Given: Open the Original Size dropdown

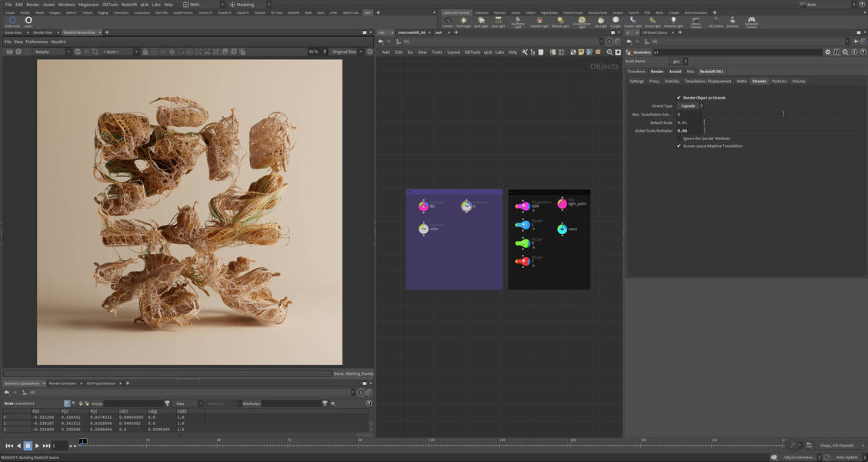Looking at the screenshot, I should [x=347, y=52].
